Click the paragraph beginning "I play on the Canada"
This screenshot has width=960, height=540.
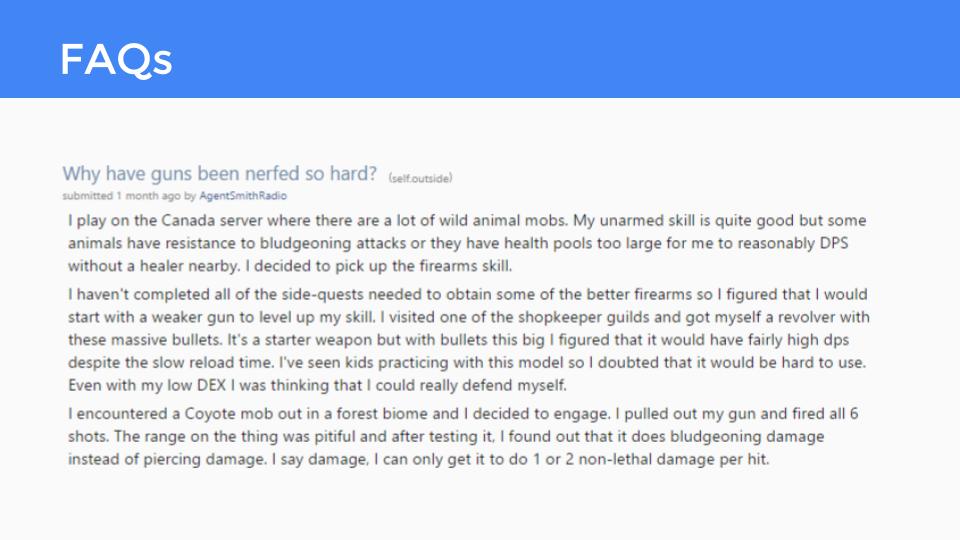click(467, 243)
